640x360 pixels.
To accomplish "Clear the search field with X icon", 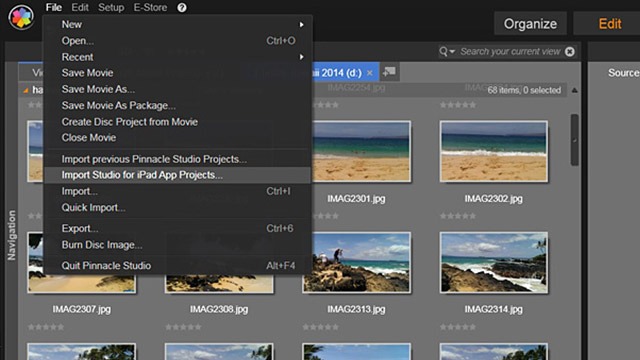I will pyautogui.click(x=570, y=52).
